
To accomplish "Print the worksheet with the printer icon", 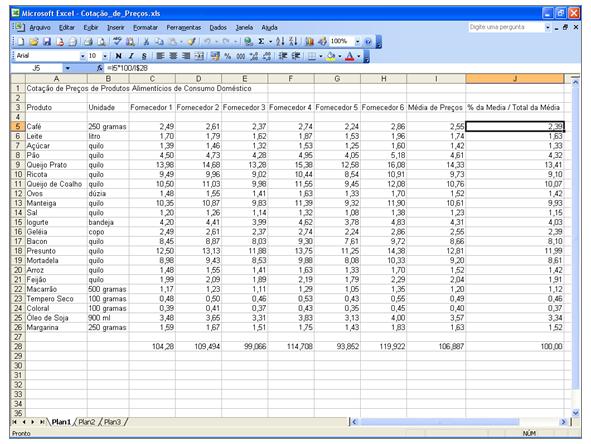I will 88,41.
